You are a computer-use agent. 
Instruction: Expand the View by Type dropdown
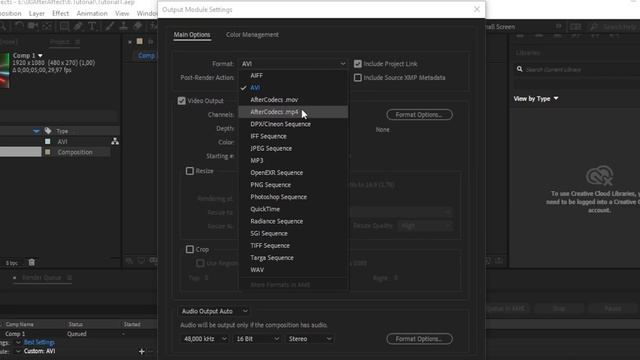tap(536, 99)
